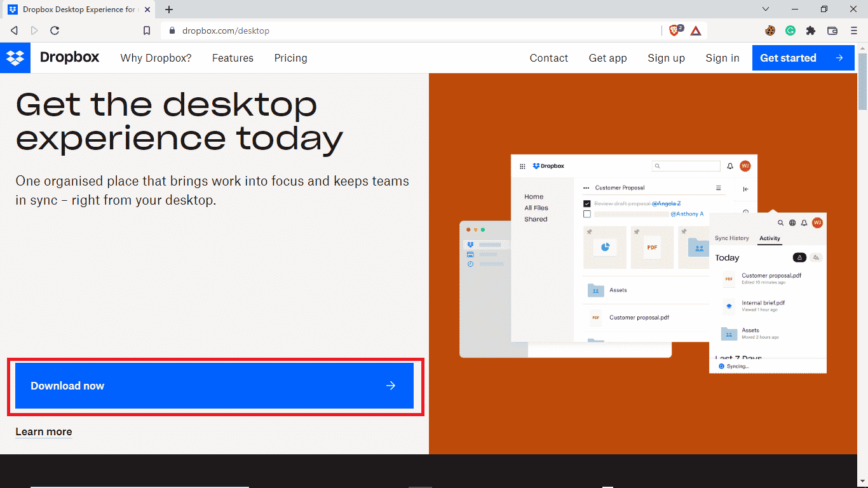Click the page vertical scrollbar thumb
Screen dimensions: 868x488
tap(862, 83)
